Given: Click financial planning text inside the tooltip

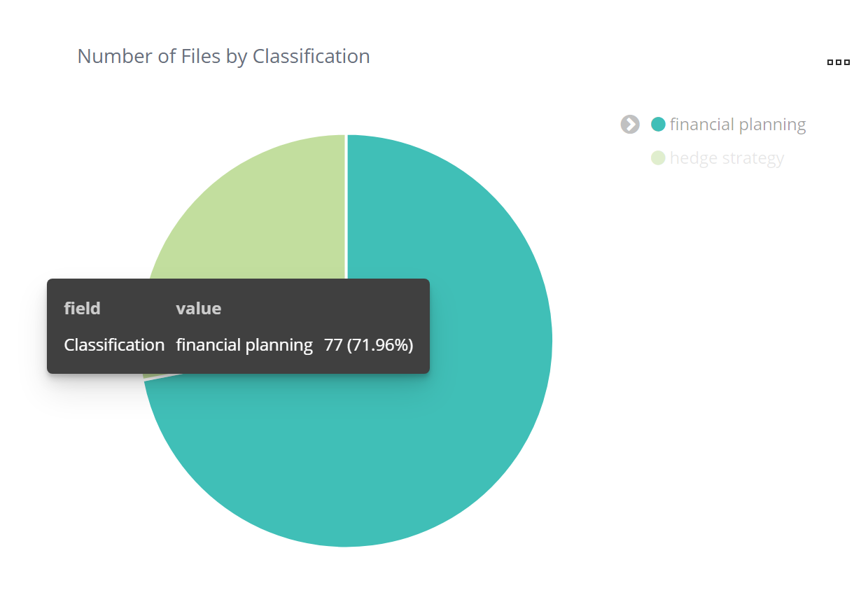Looking at the screenshot, I should tap(244, 344).
